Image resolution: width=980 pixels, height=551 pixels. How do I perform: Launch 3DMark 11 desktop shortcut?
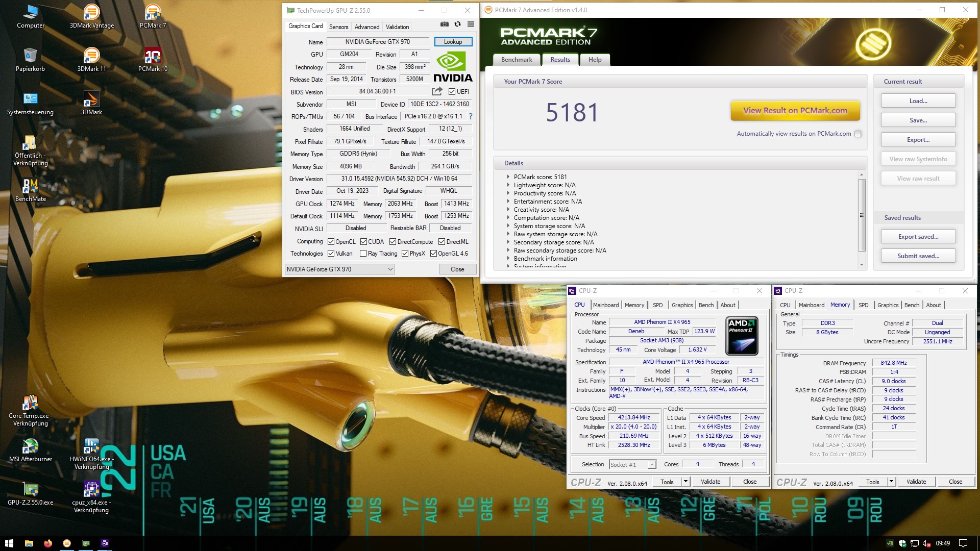point(92,60)
